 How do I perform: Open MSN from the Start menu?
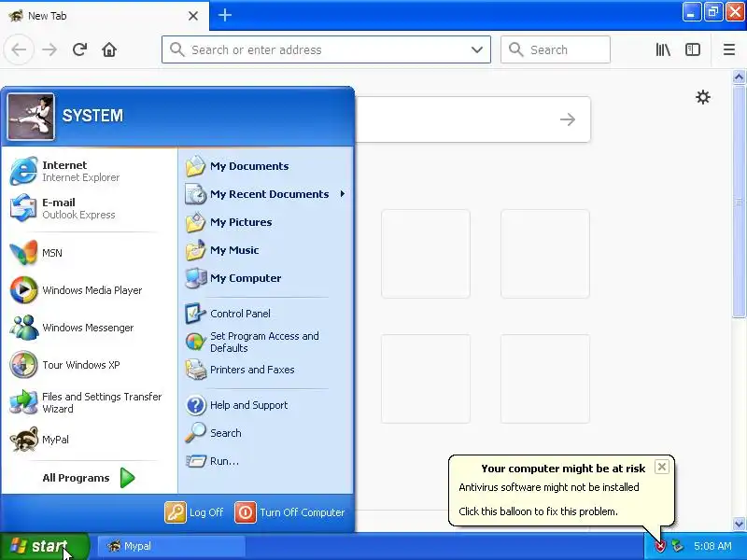pyautogui.click(x=89, y=253)
